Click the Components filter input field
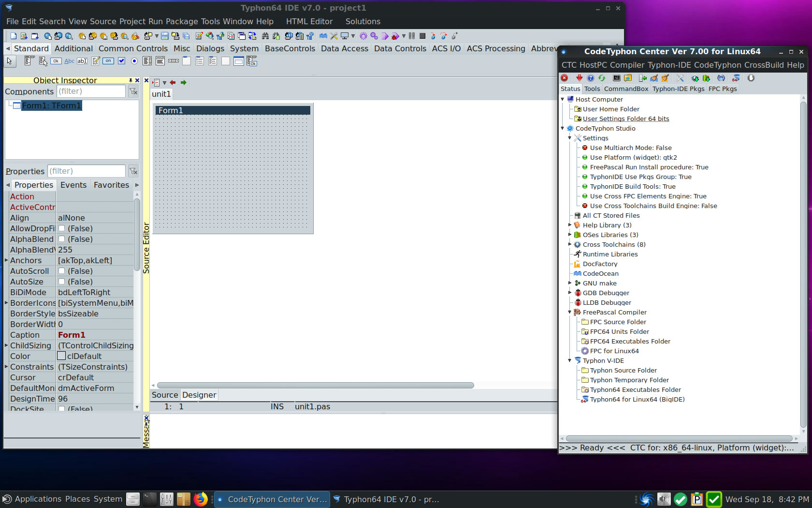Screen dimensions: 812x508 point(91,91)
